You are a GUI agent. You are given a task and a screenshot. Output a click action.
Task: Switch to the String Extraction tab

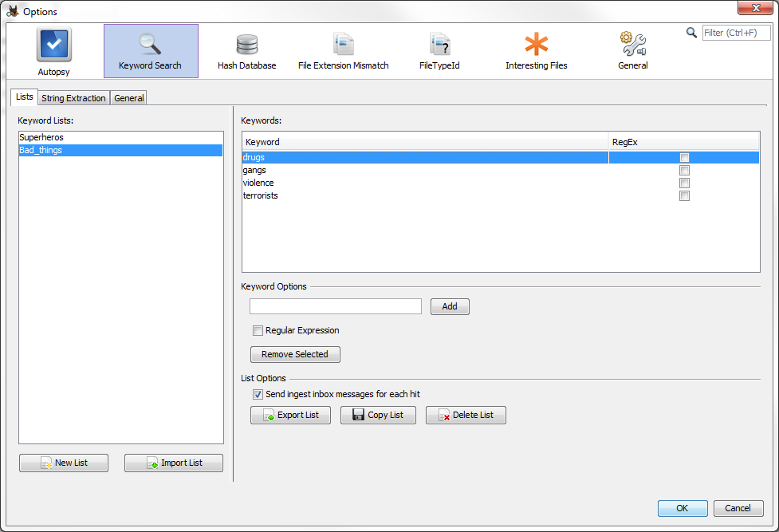pyautogui.click(x=73, y=98)
